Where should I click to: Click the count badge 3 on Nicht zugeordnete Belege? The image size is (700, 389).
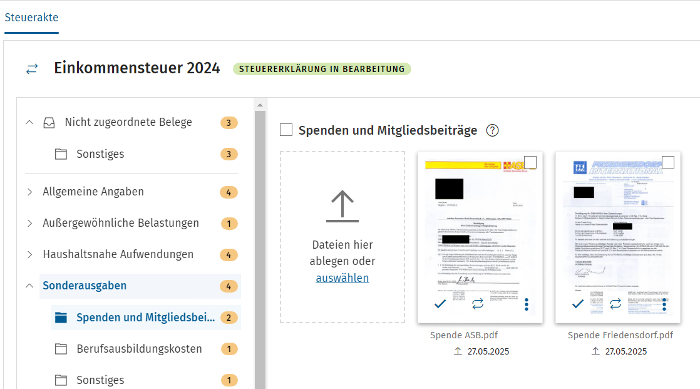(x=229, y=123)
